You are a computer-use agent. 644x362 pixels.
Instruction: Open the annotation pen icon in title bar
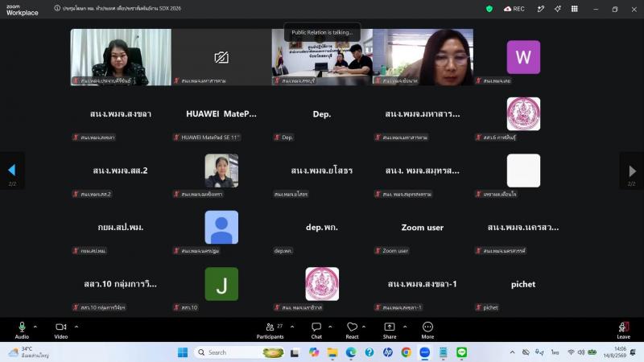pyautogui.click(x=540, y=9)
